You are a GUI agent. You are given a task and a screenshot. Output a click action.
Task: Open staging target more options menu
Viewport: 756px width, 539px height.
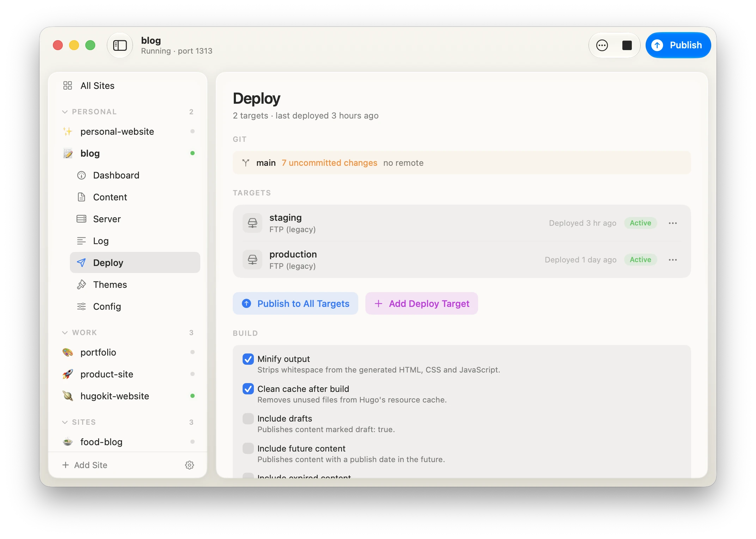click(x=673, y=223)
